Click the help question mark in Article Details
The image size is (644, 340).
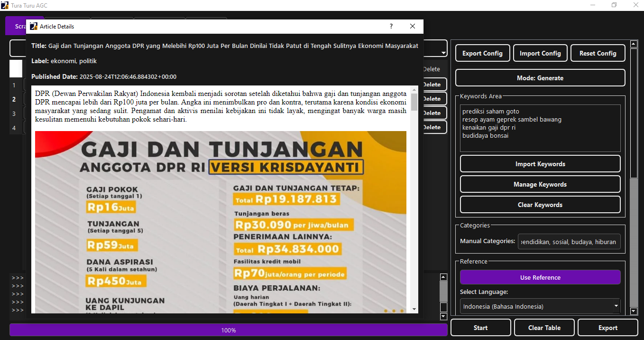pyautogui.click(x=391, y=27)
